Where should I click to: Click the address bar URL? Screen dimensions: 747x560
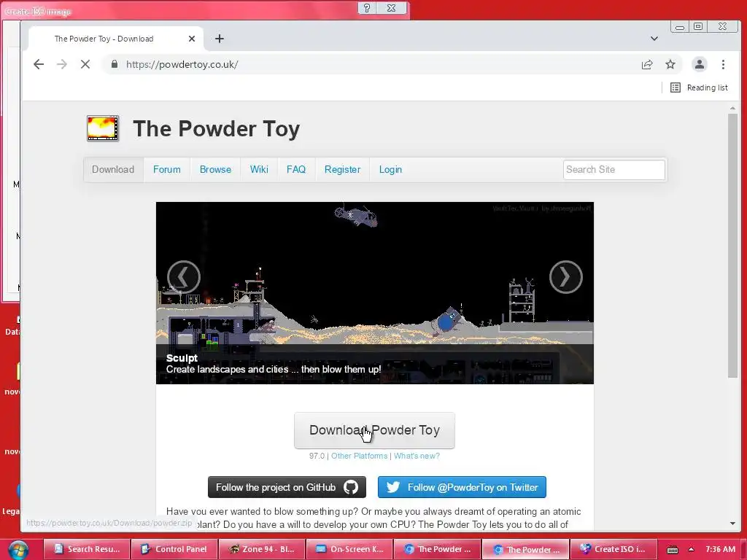click(x=182, y=64)
